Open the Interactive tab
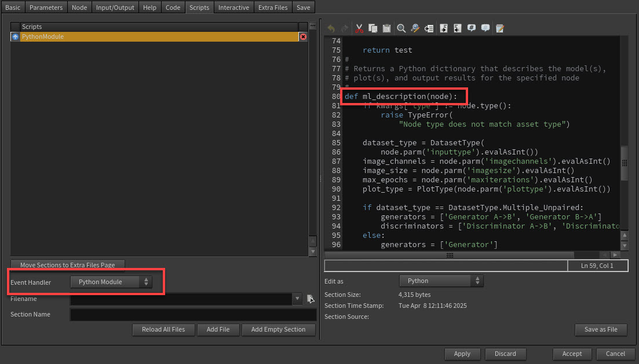Viewport: 639px width, 364px height. point(233,8)
